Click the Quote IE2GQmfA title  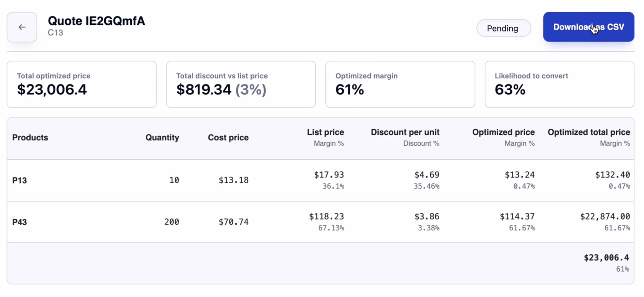pyautogui.click(x=96, y=21)
